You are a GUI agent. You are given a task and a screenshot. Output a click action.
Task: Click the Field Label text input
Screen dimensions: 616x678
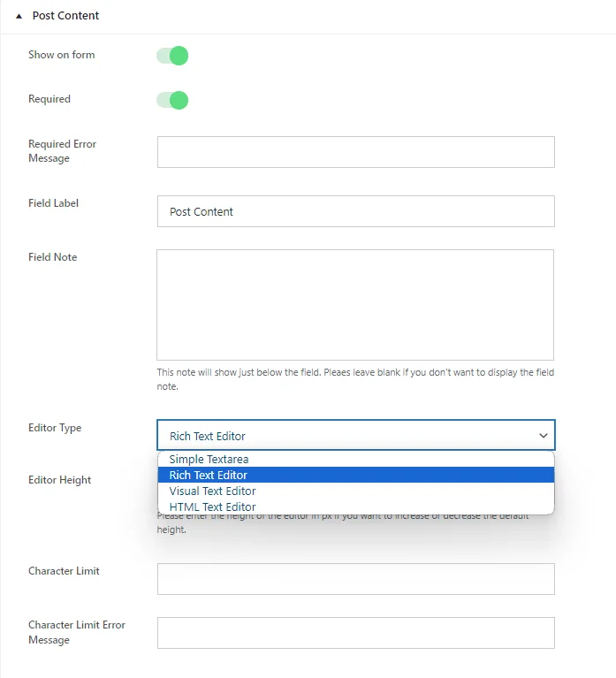[356, 211]
